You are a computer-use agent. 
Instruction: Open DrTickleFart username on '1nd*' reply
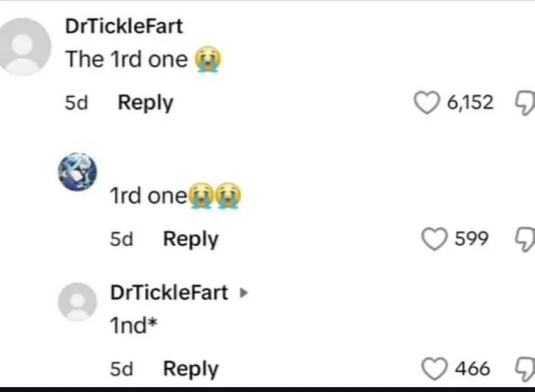(x=169, y=293)
